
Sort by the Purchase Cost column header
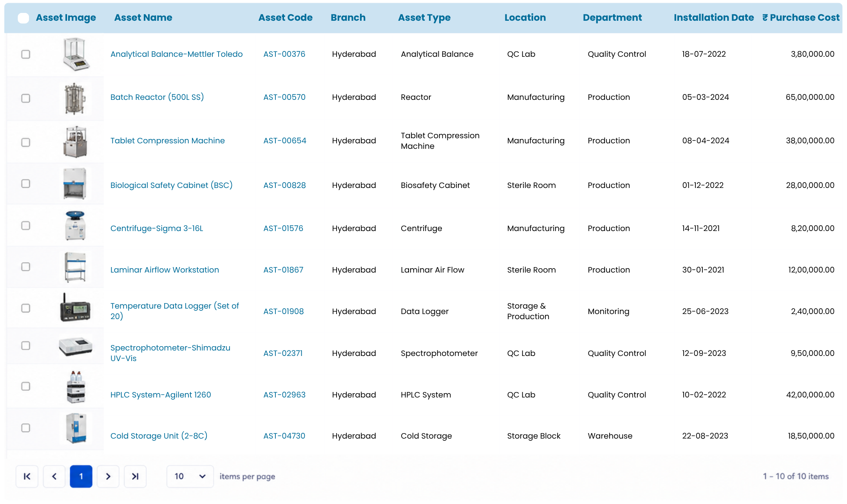pos(801,18)
